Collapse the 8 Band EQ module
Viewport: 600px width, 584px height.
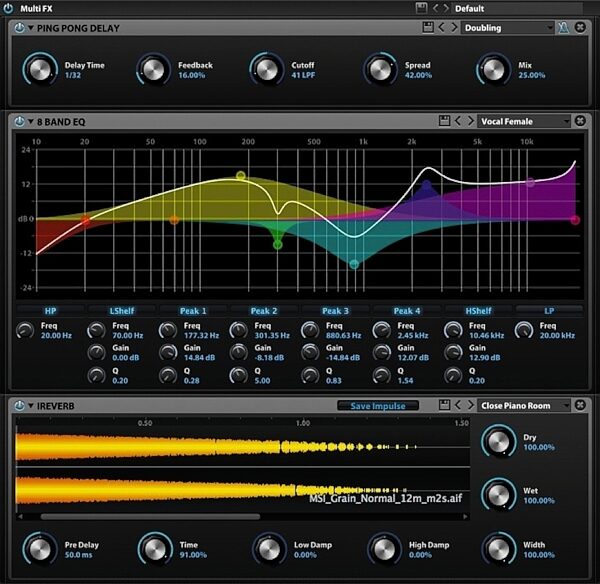click(x=31, y=122)
